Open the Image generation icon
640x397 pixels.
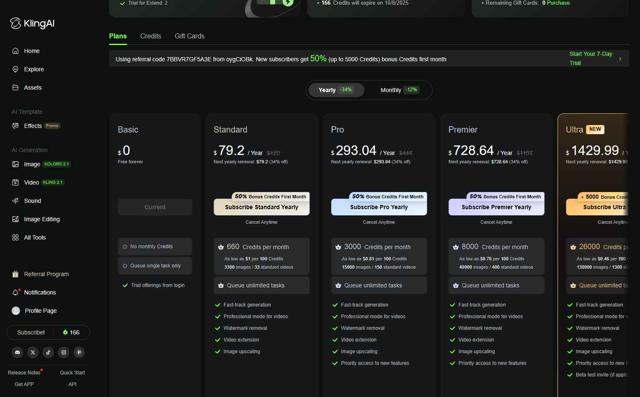pos(16,164)
